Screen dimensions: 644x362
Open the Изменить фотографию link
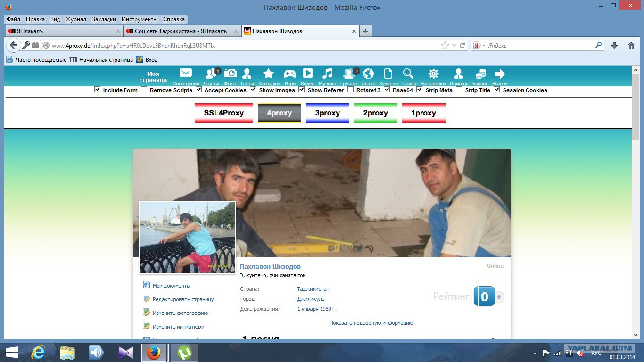tap(180, 313)
